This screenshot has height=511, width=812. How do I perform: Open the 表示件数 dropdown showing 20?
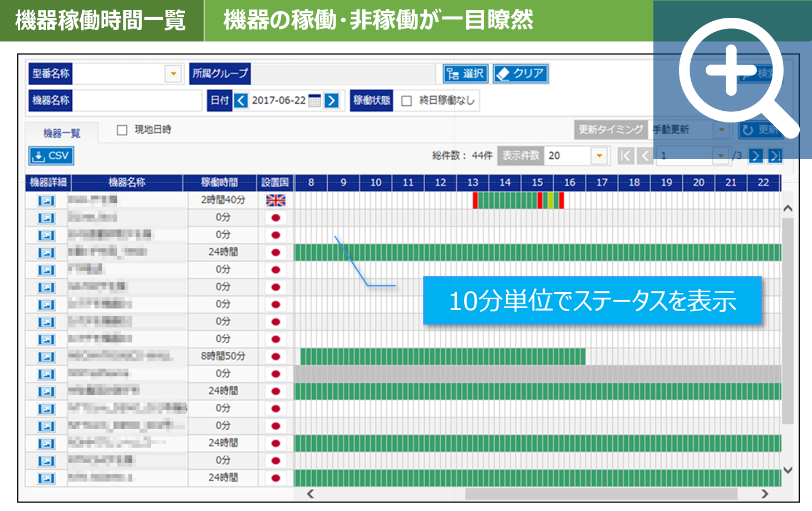coord(599,156)
